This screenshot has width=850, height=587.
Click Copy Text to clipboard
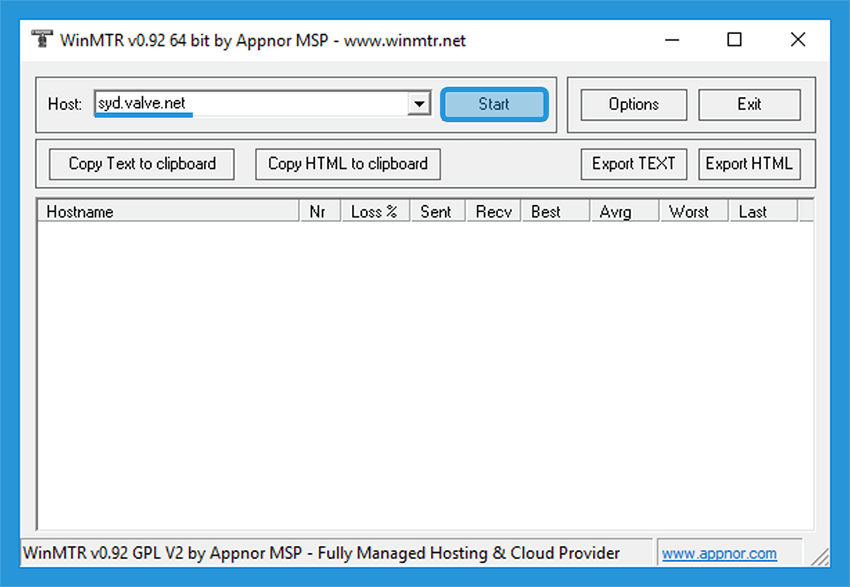point(142,164)
